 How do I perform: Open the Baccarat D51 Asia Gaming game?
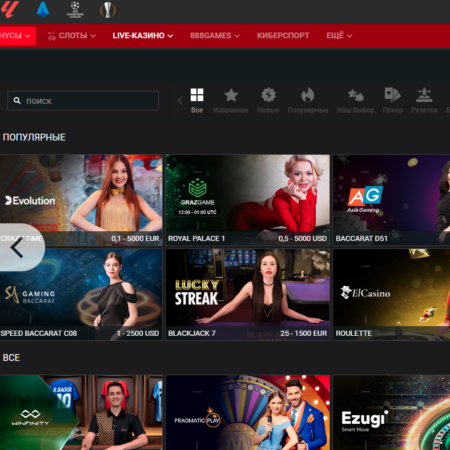[392, 200]
